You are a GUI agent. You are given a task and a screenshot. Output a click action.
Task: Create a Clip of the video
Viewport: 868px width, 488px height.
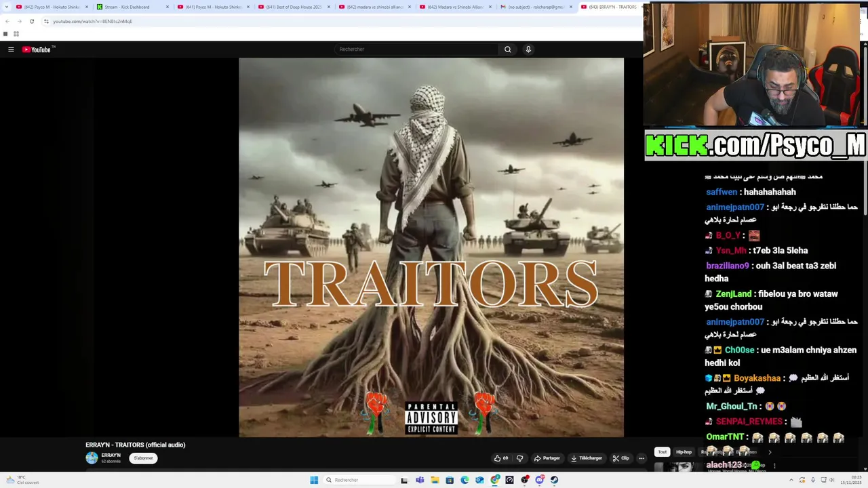(621, 458)
